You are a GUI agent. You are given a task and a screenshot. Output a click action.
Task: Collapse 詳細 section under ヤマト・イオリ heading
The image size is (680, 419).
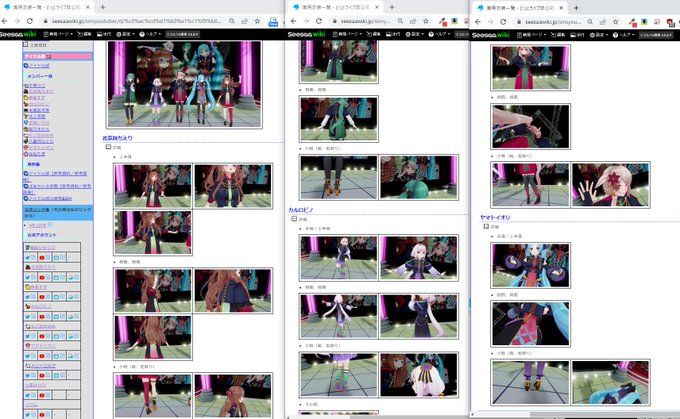coord(486,226)
